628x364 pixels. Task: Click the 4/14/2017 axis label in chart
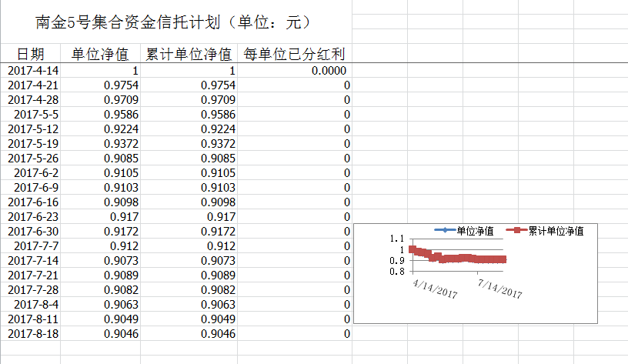[433, 291]
